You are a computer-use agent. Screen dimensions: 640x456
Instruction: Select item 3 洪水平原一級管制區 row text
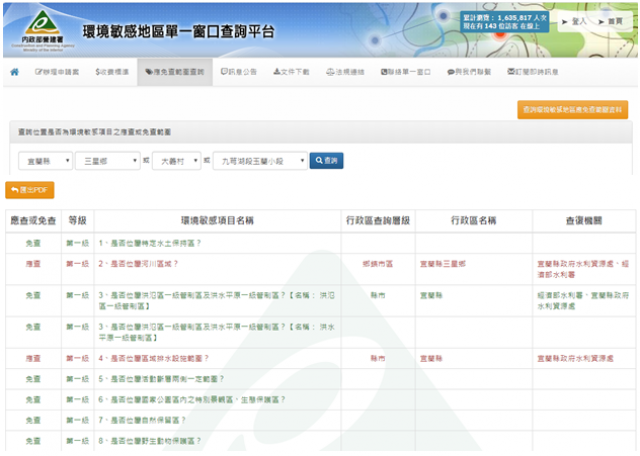click(x=217, y=332)
